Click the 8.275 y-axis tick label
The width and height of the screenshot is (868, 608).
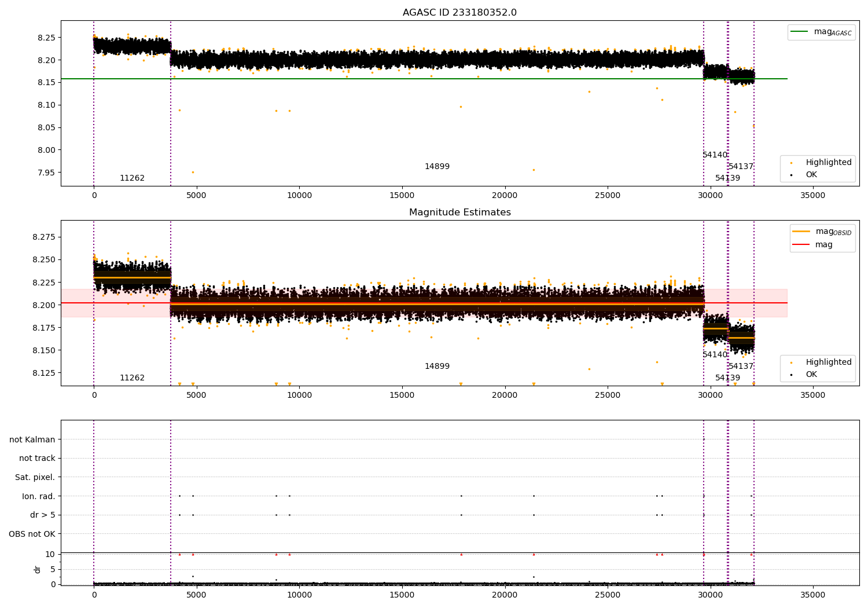click(x=43, y=237)
